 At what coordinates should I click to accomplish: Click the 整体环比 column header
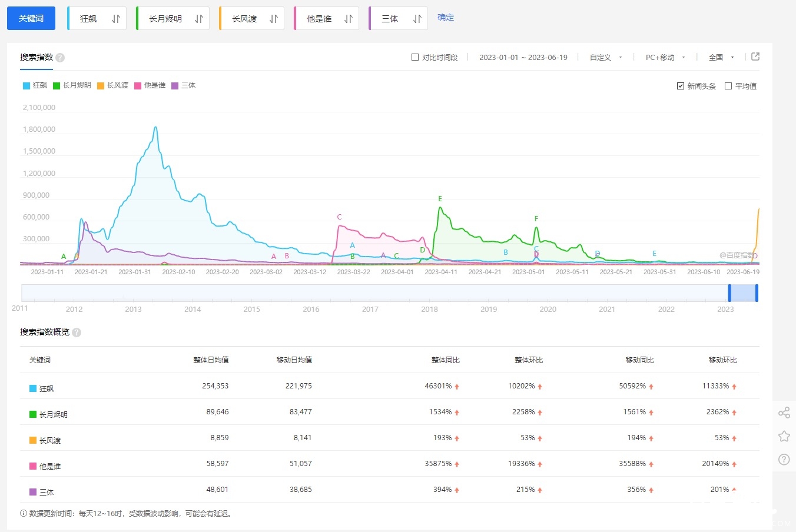pyautogui.click(x=529, y=360)
